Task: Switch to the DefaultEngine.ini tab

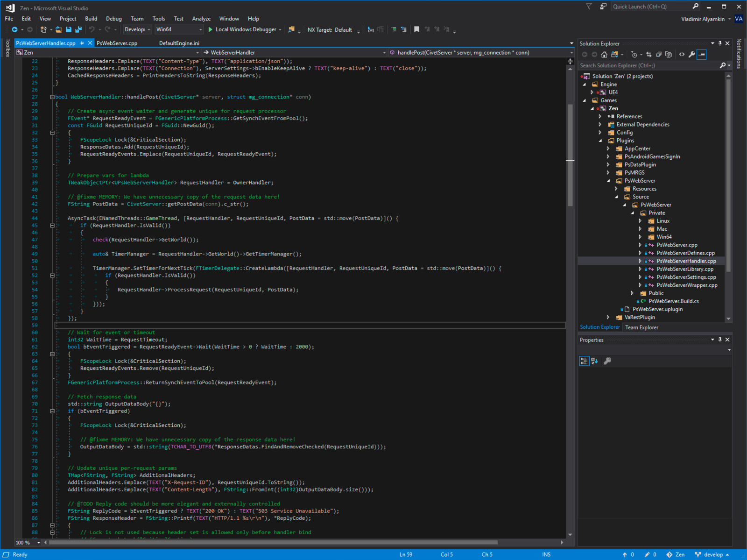Action: pos(179,43)
